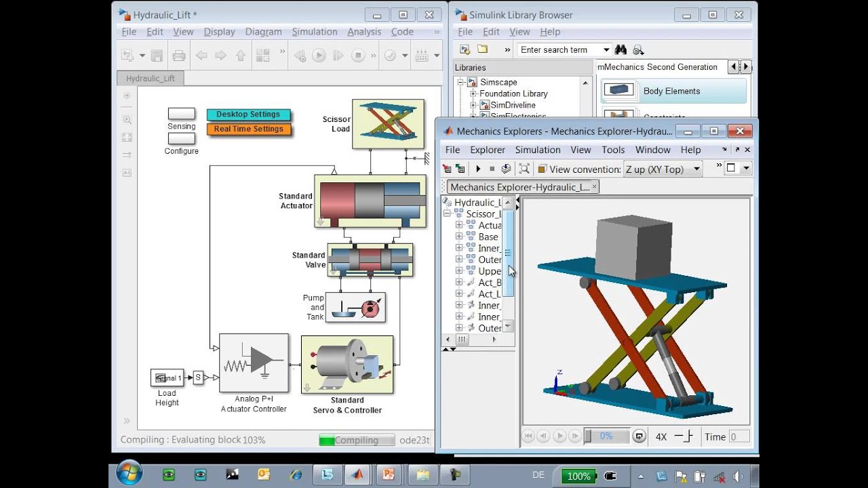The image size is (868, 488).
Task: Open View convention dropdown Z up (XY Top)
Action: [x=663, y=169]
